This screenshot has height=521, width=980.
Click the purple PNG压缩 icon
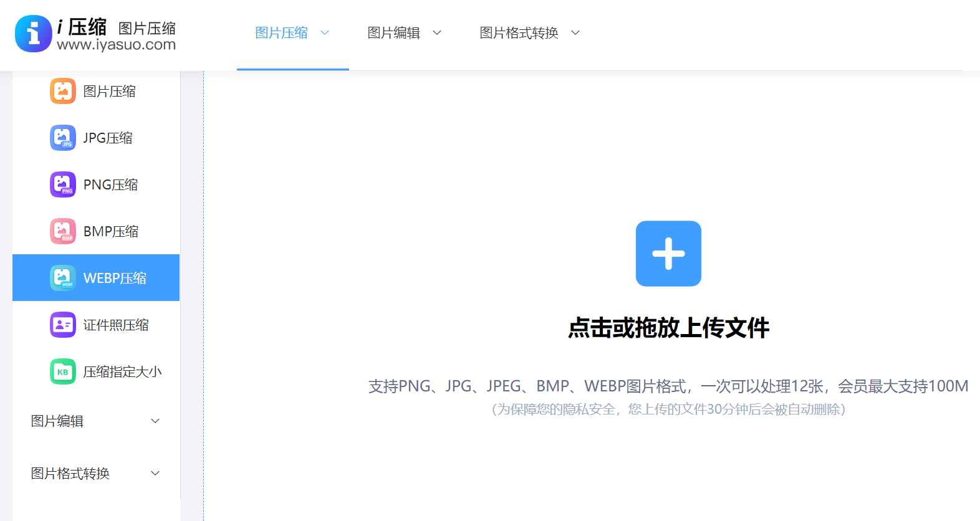63,184
